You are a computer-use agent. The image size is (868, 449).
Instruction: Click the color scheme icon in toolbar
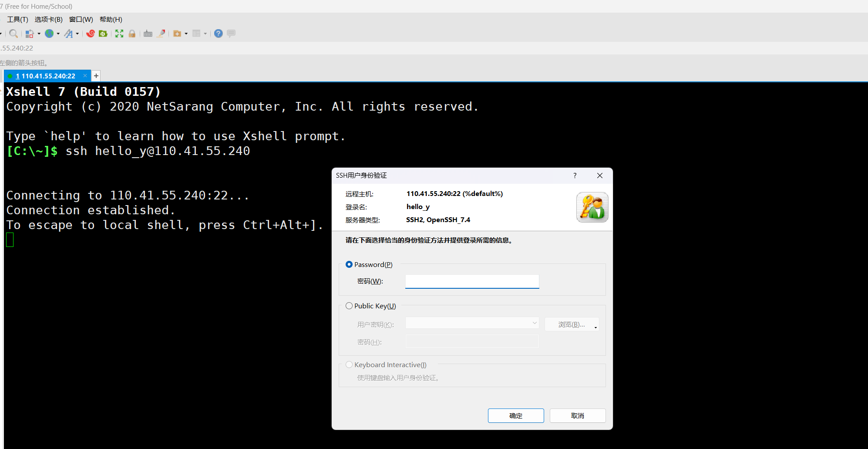pos(30,34)
